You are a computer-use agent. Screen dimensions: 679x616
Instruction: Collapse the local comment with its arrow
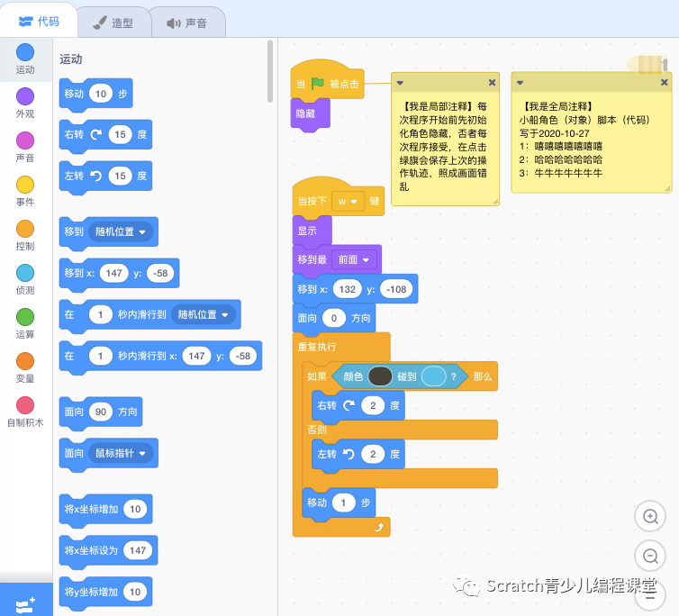pyautogui.click(x=400, y=83)
